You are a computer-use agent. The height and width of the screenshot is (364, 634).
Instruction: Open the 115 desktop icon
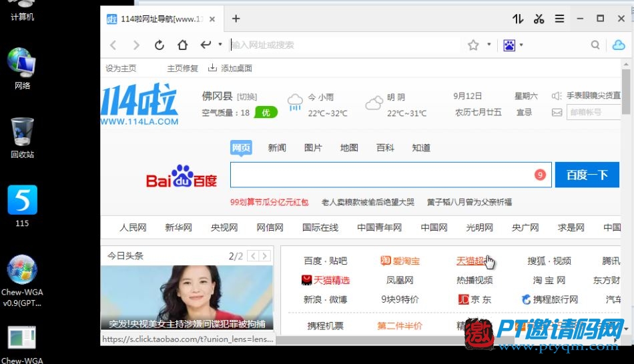coord(22,206)
